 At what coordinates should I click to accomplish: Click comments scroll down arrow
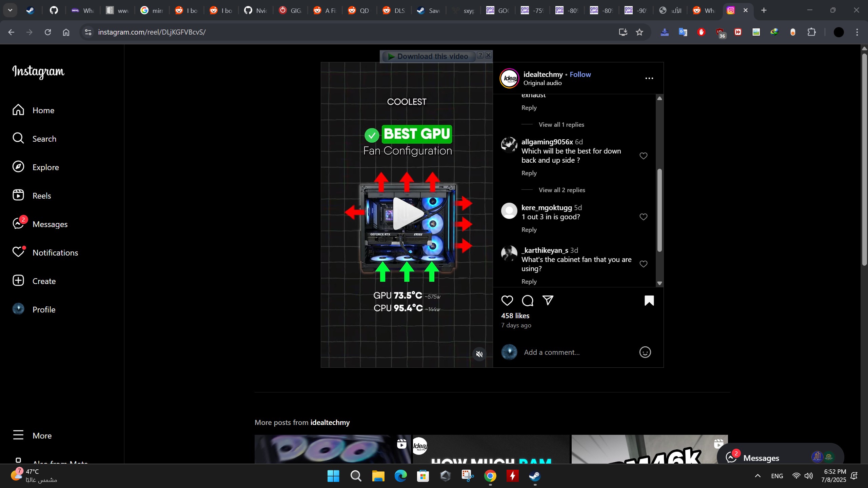[x=659, y=283]
